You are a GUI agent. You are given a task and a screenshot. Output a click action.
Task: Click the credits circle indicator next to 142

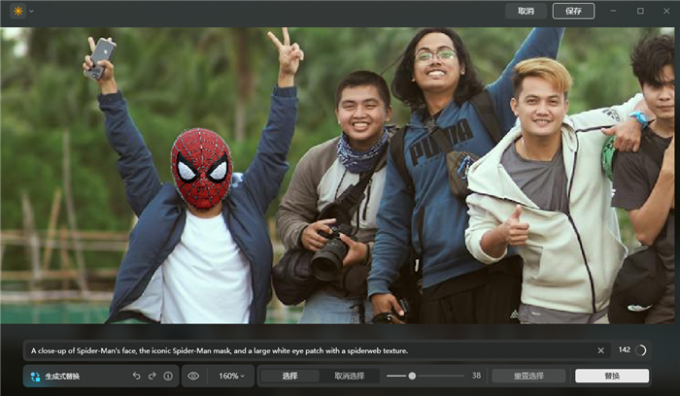(641, 350)
